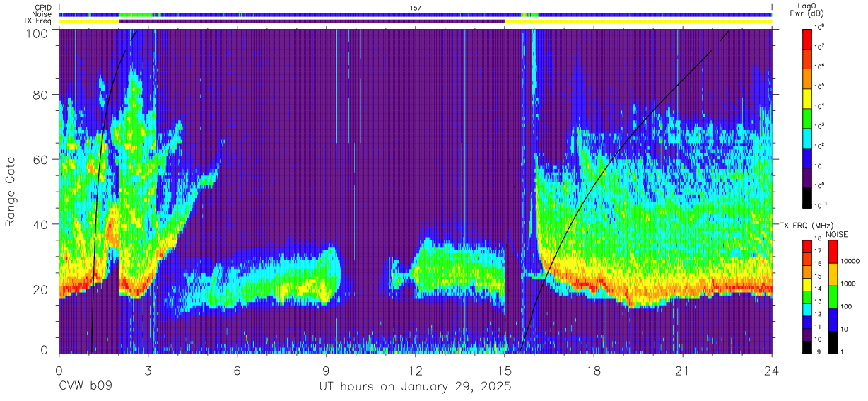
Task: Click the top power colorbar tick label
Action: click(821, 28)
